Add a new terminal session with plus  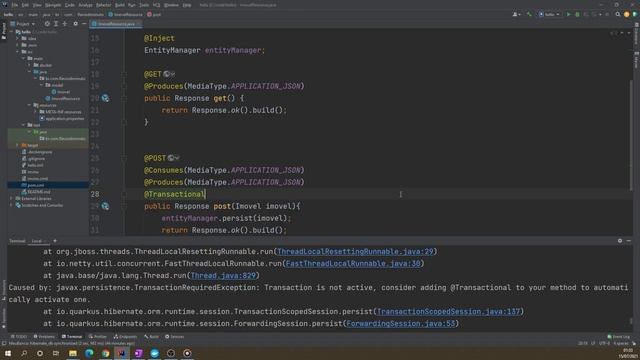point(55,241)
